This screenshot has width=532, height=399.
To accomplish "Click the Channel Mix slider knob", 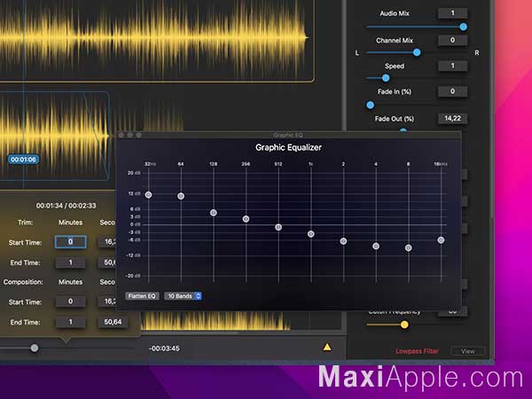I will pyautogui.click(x=417, y=52).
